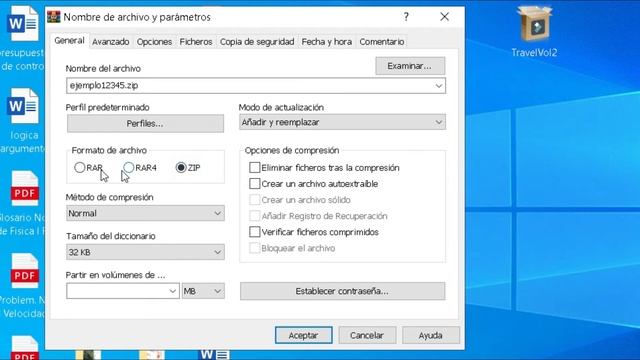Open help with the Ayuda button

[431, 335]
